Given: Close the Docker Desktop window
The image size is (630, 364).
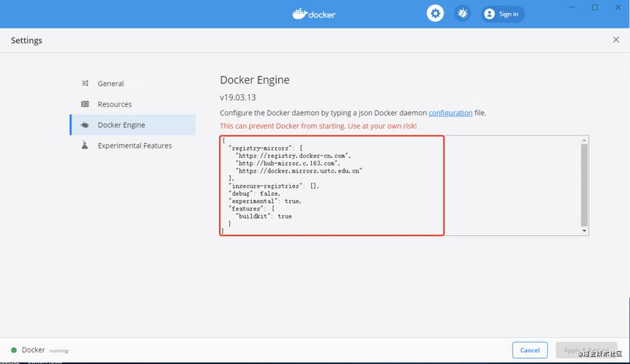Looking at the screenshot, I should coord(618,7).
